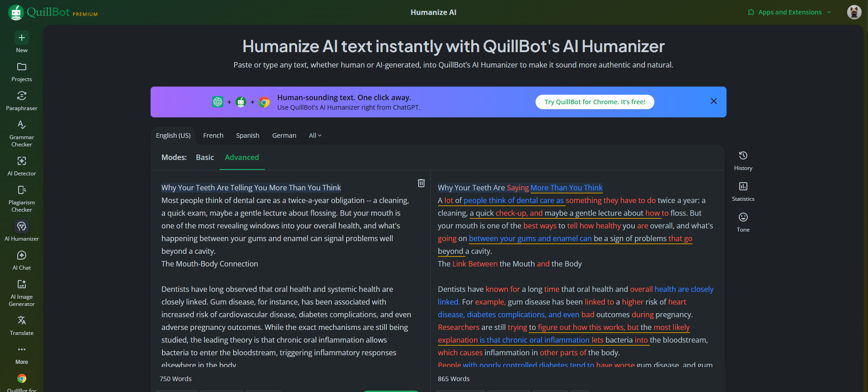
Task: Open the Tone panel
Action: tap(743, 218)
